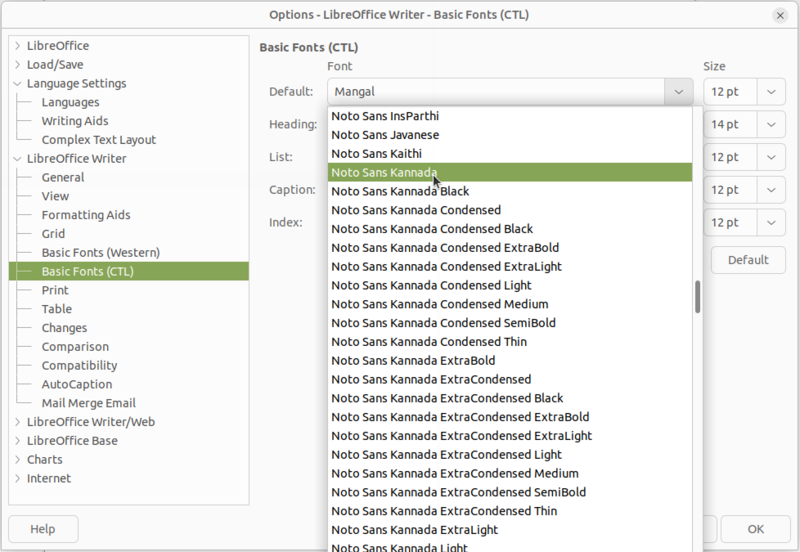This screenshot has height=552, width=800.
Task: Select Comparison in the tree
Action: pyautogui.click(x=75, y=347)
